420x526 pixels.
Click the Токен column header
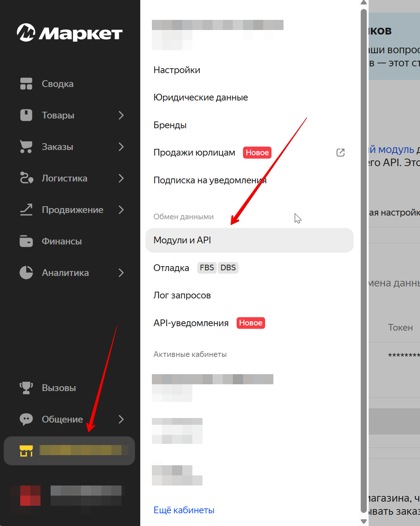pos(400,327)
